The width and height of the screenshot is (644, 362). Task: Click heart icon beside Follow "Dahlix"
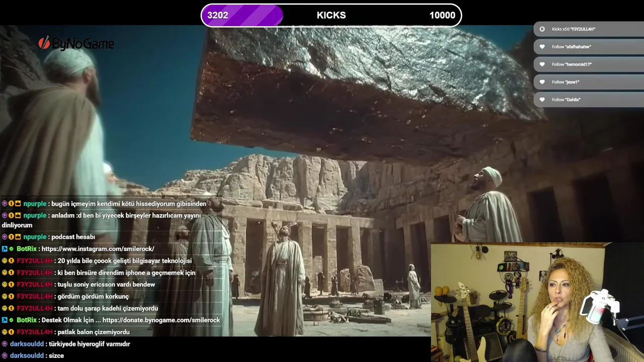[542, 100]
